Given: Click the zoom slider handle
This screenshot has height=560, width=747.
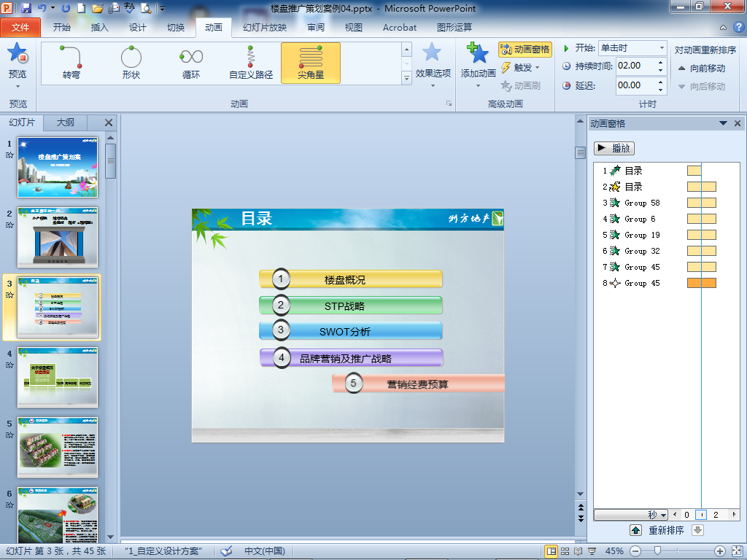Looking at the screenshot, I should [x=657, y=551].
